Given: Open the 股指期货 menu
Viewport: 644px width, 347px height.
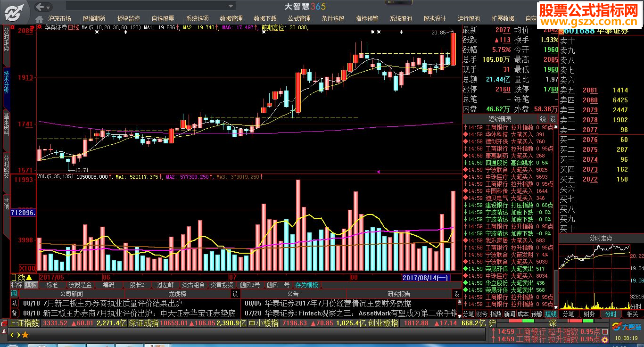Looking at the screenshot, I should coord(94,18).
